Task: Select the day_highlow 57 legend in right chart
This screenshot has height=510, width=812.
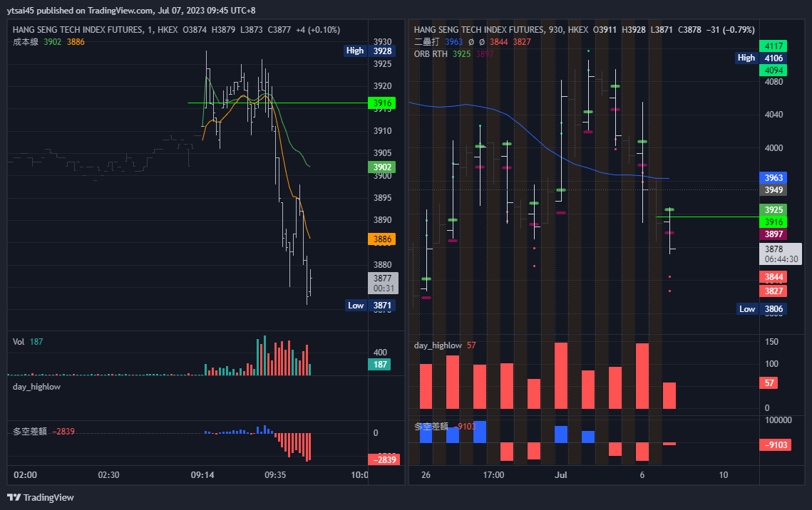Action: coord(445,345)
